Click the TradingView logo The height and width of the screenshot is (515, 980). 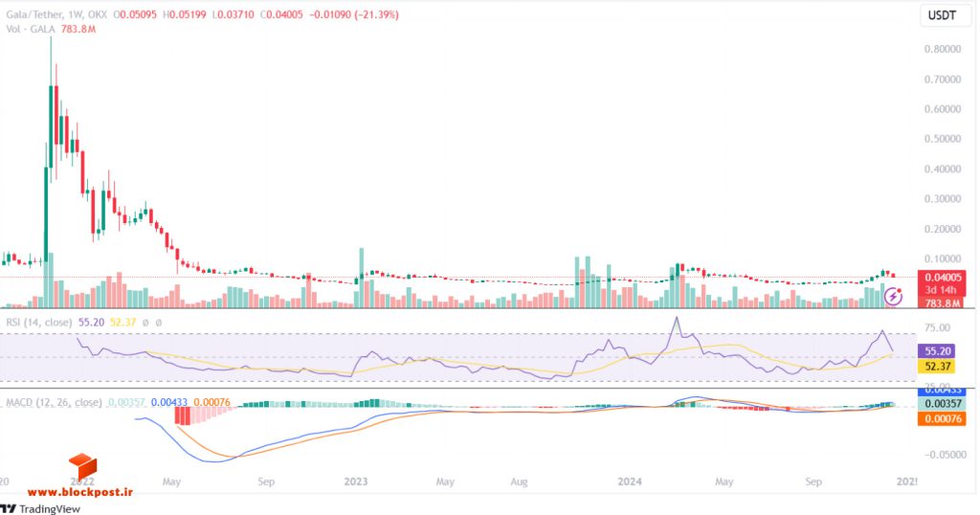(x=40, y=508)
